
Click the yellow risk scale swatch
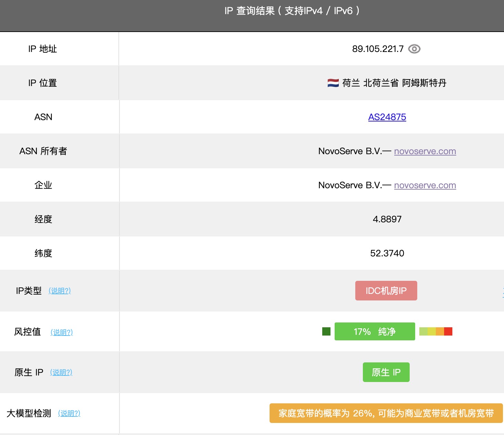pos(432,331)
